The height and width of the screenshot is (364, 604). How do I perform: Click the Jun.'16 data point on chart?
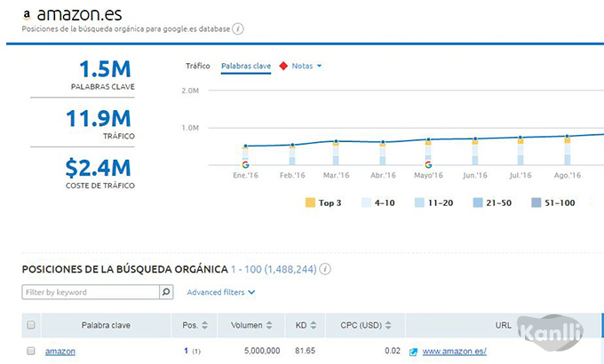click(x=475, y=138)
